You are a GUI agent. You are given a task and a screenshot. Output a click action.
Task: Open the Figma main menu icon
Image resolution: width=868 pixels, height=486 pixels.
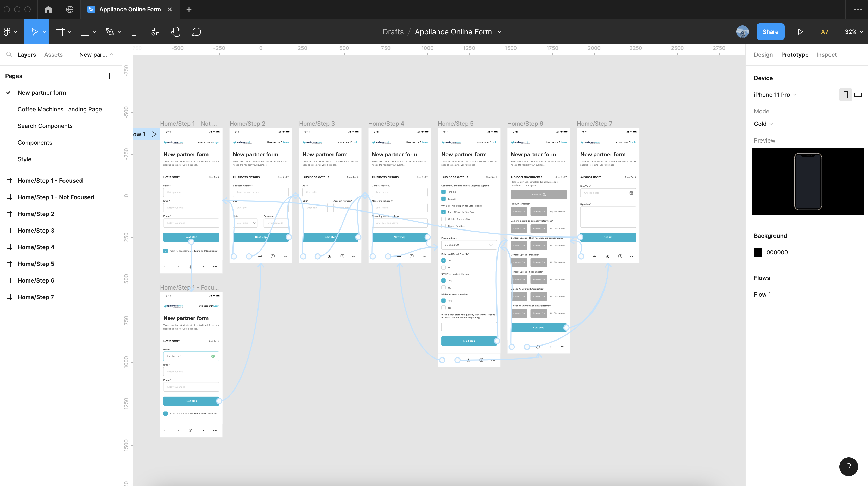tap(7, 32)
